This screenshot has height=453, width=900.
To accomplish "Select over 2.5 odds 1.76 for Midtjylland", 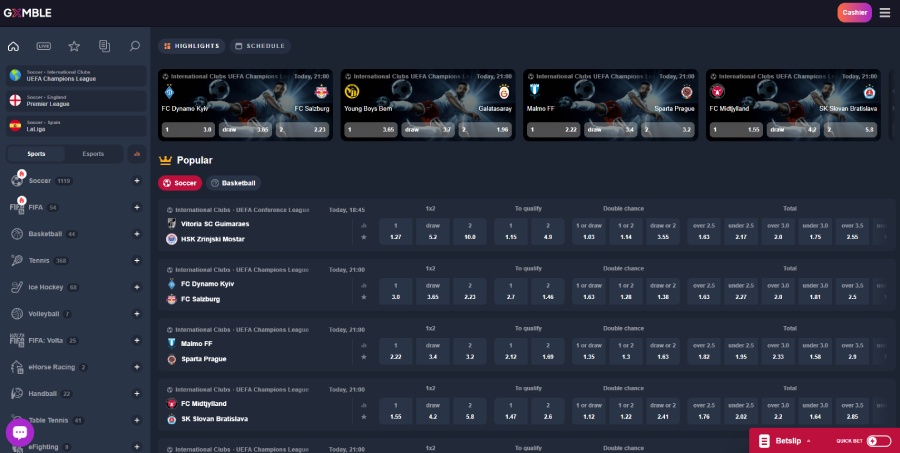I will [704, 411].
